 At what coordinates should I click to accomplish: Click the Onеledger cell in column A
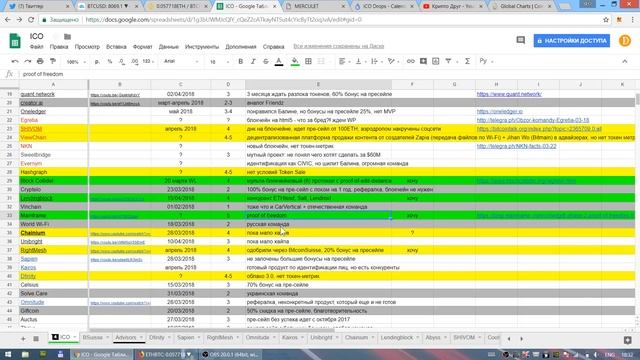tap(53, 111)
